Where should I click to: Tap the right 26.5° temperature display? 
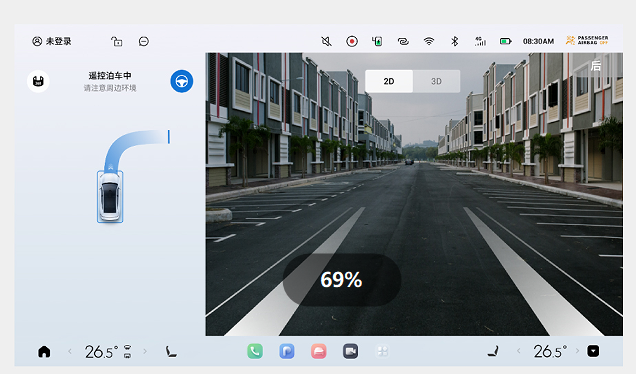(550, 351)
